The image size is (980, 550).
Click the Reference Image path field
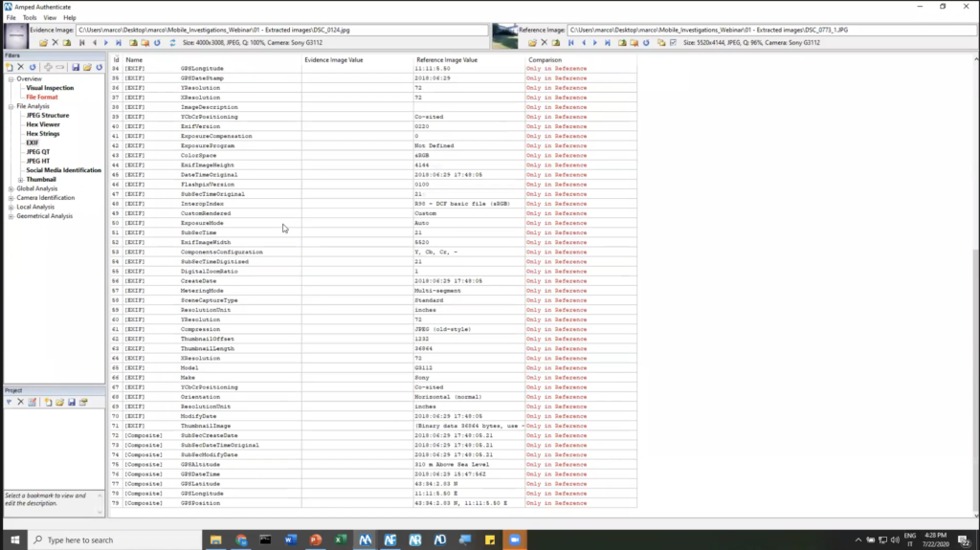771,30
